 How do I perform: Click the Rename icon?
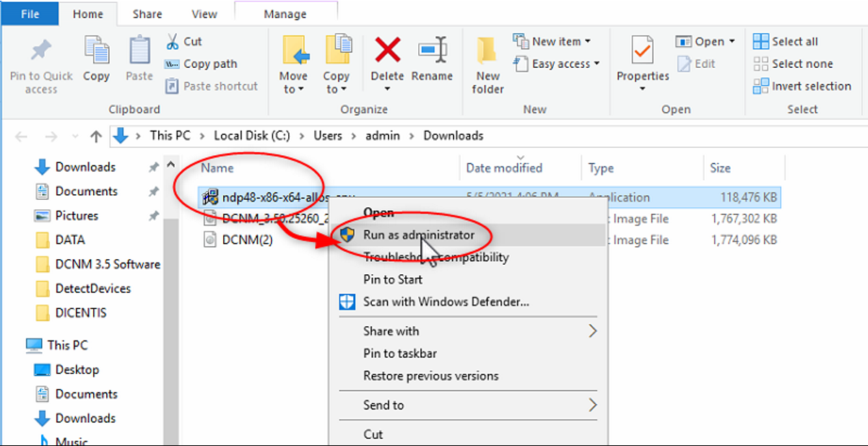[433, 51]
